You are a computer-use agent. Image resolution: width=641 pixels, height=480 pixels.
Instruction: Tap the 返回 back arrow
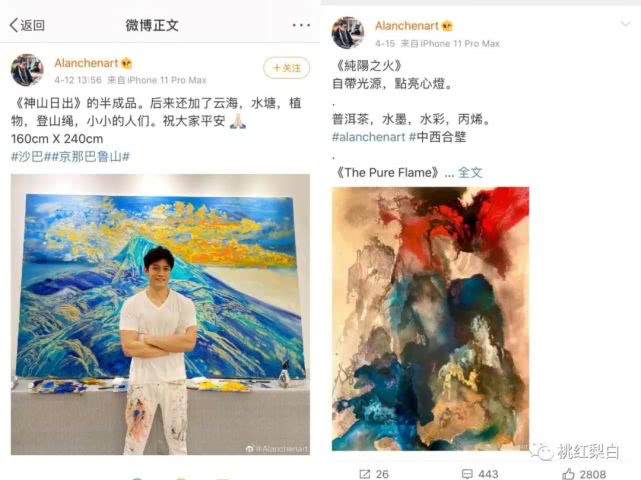point(27,25)
